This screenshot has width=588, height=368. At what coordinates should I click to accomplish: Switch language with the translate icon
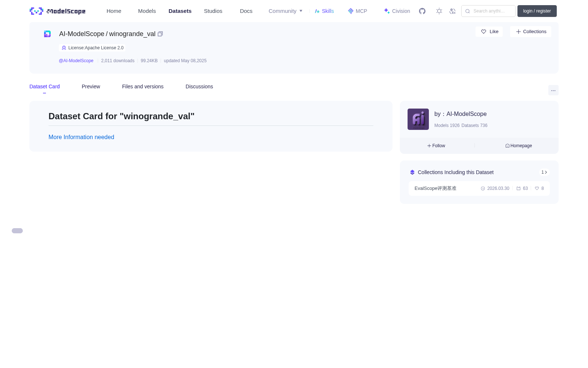pos(452,11)
